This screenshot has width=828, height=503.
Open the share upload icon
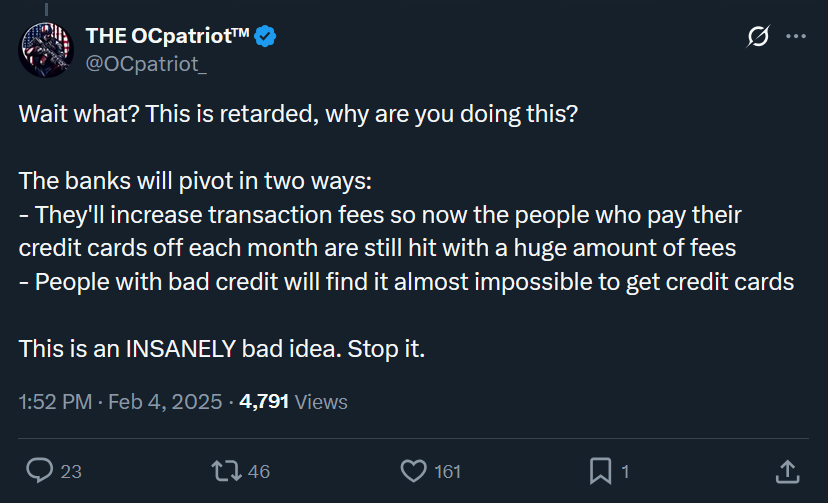pos(787,471)
